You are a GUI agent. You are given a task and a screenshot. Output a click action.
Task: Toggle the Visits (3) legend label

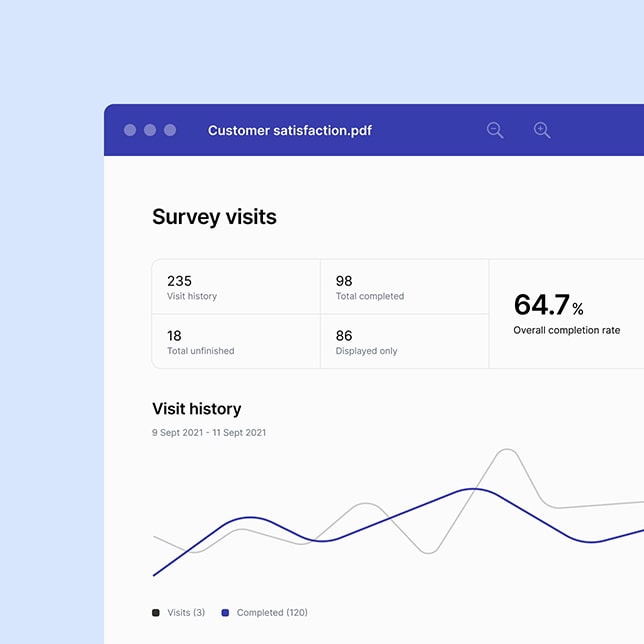point(186,612)
